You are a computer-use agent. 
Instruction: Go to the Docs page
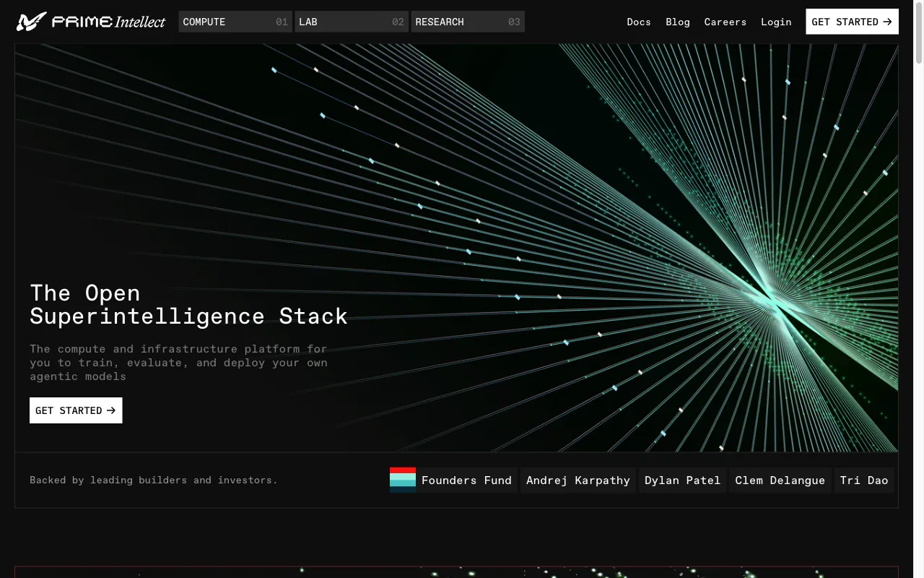[639, 22]
